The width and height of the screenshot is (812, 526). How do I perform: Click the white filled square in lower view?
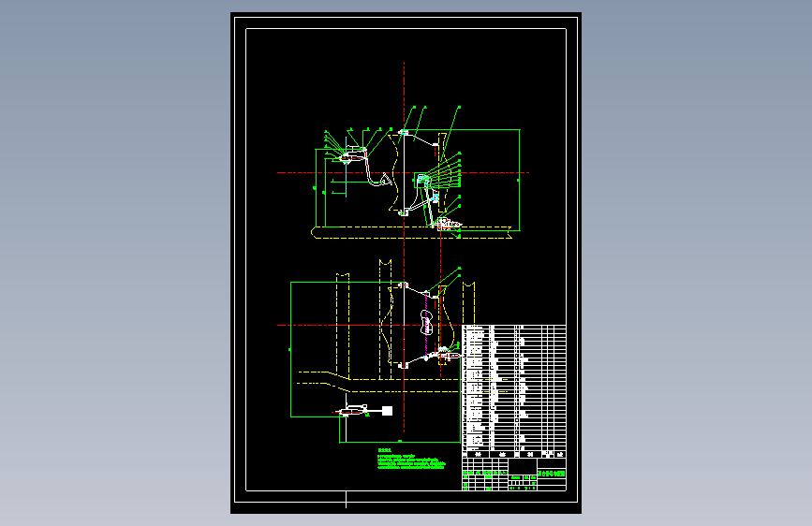click(387, 411)
